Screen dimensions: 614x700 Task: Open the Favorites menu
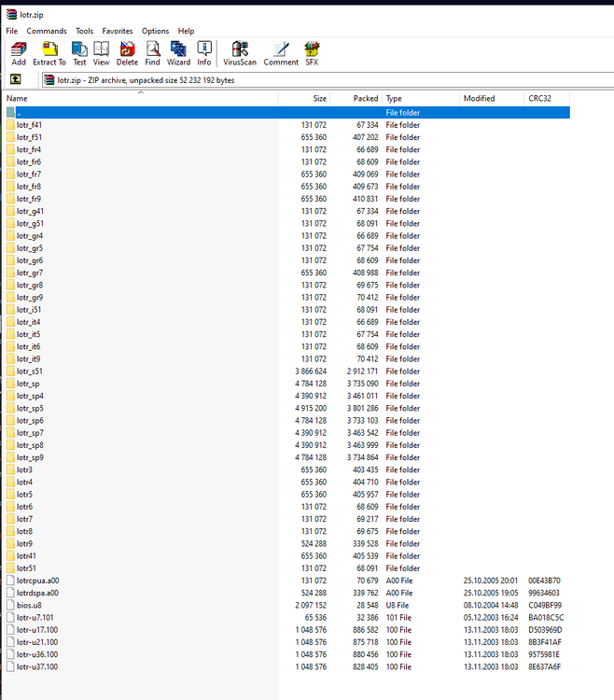(118, 31)
